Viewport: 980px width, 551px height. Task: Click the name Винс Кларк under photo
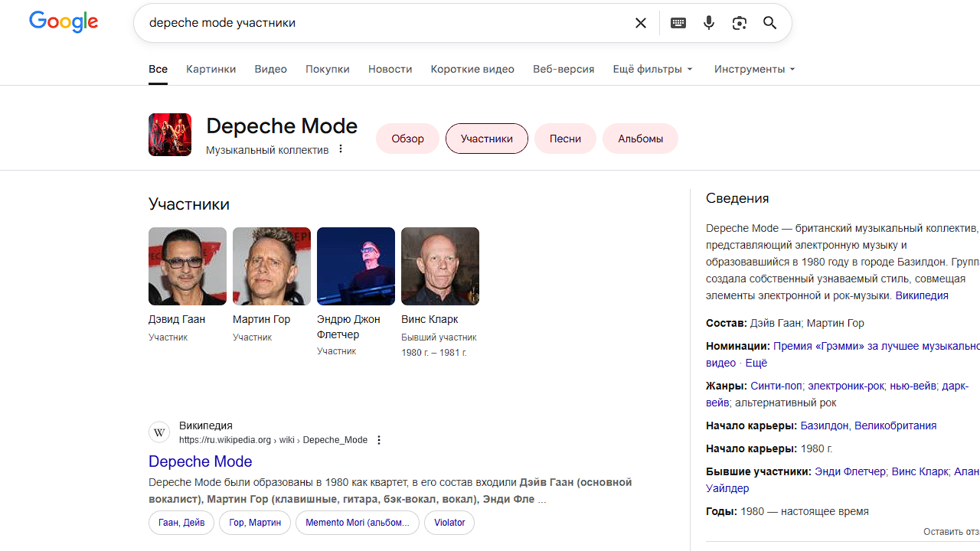(x=430, y=319)
